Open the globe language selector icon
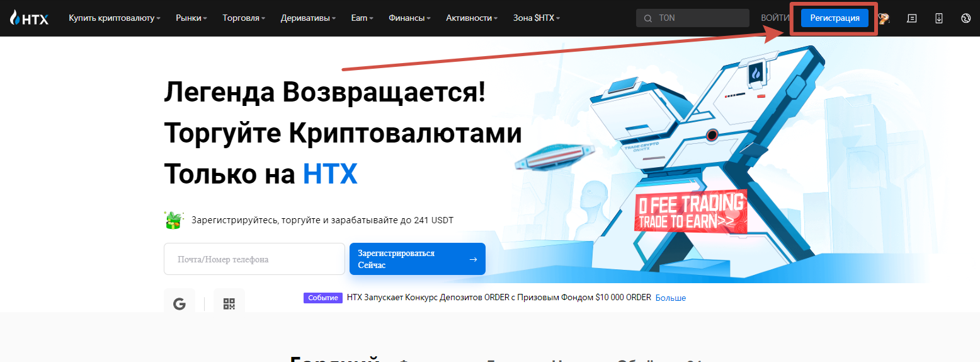Viewport: 980px width, 362px height. point(966,18)
